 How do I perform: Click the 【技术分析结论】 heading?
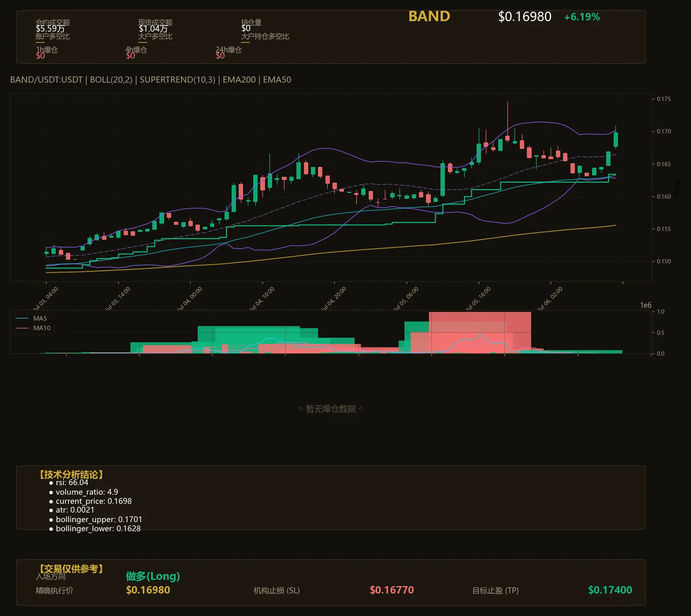point(71,475)
